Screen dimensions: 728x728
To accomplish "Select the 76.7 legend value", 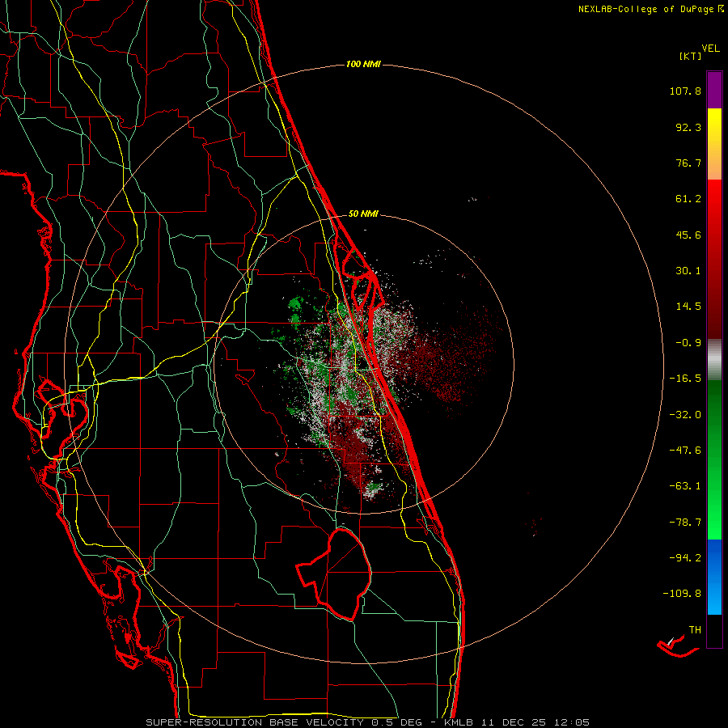I will [688, 163].
